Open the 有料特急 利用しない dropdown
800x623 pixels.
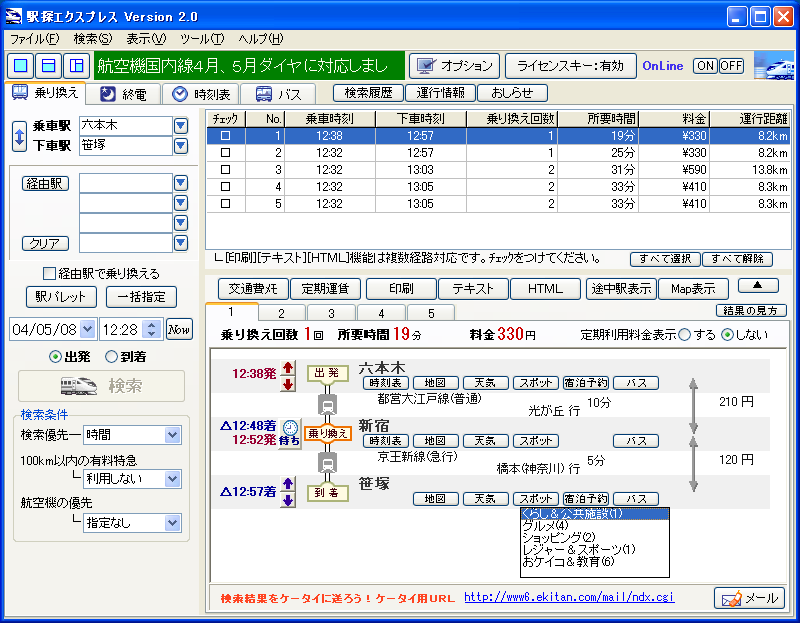tap(172, 479)
